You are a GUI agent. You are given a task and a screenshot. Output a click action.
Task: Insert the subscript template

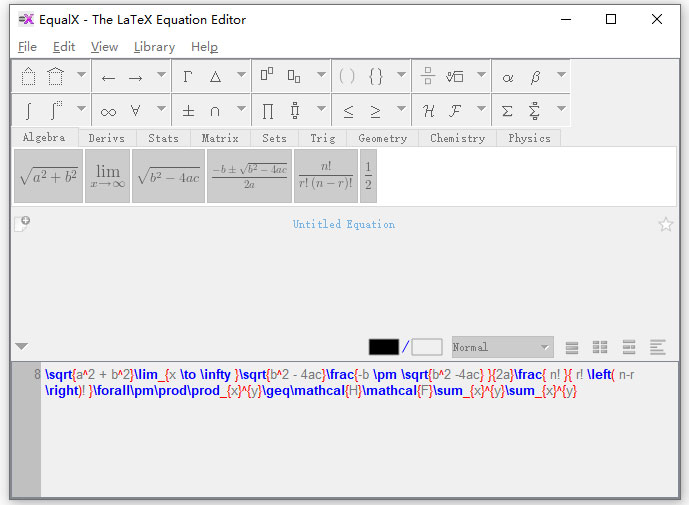[294, 76]
